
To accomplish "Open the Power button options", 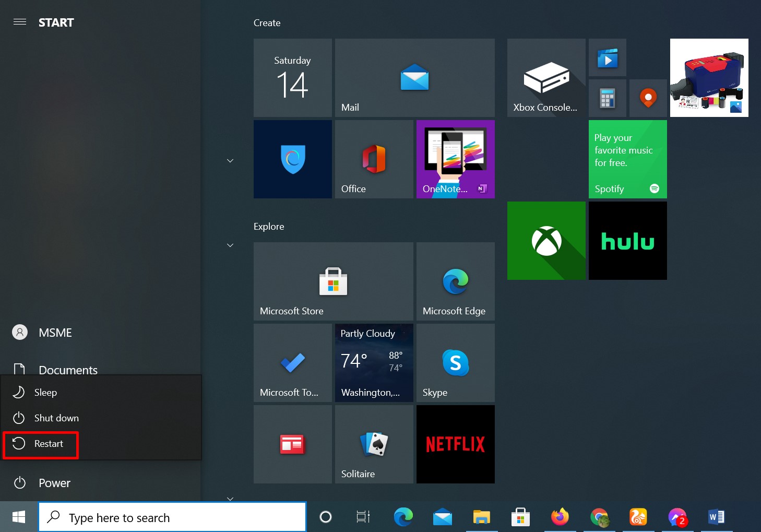I will (54, 483).
